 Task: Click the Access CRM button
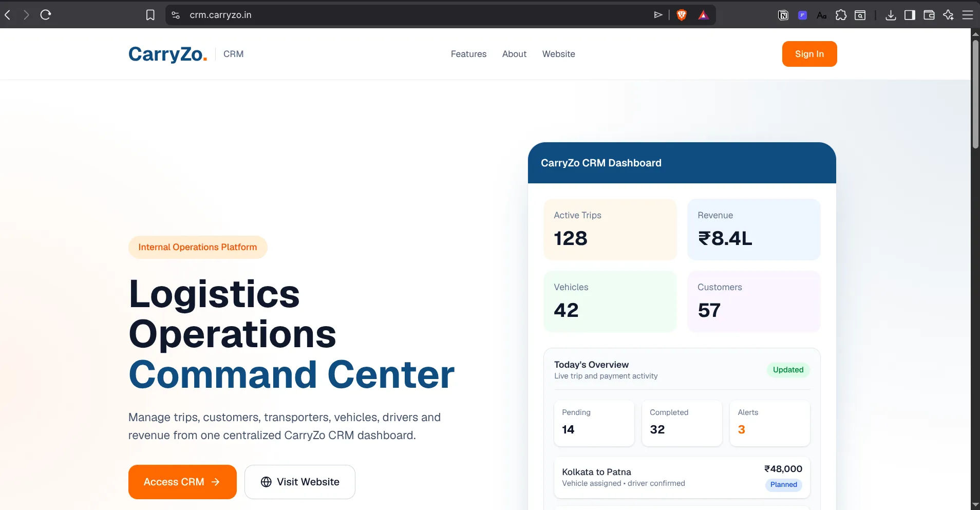[182, 482]
